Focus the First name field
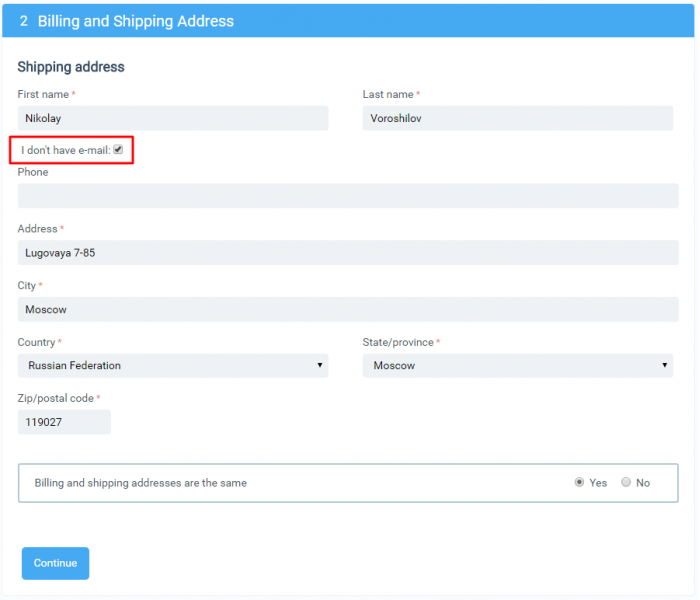 (x=173, y=118)
